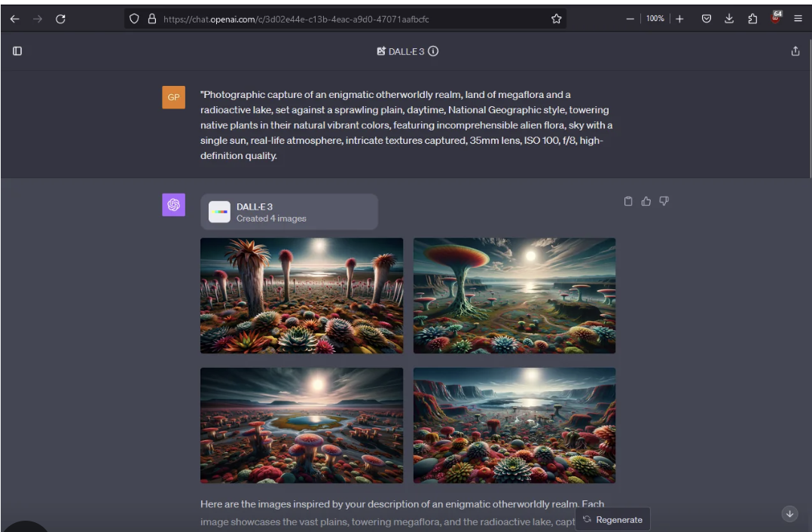Give the response a thumbs down
This screenshot has width=812, height=532.
664,201
